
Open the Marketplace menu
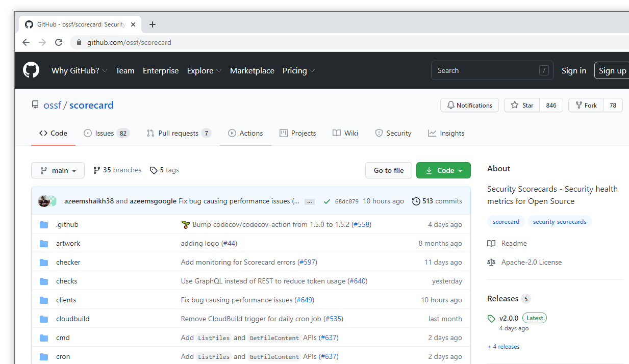(252, 70)
